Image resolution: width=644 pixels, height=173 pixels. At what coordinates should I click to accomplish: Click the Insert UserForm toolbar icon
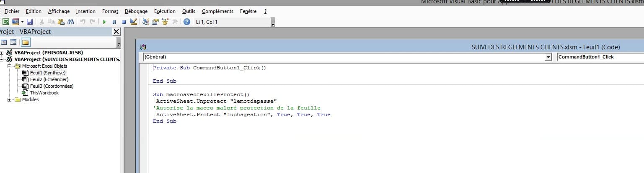(16, 22)
